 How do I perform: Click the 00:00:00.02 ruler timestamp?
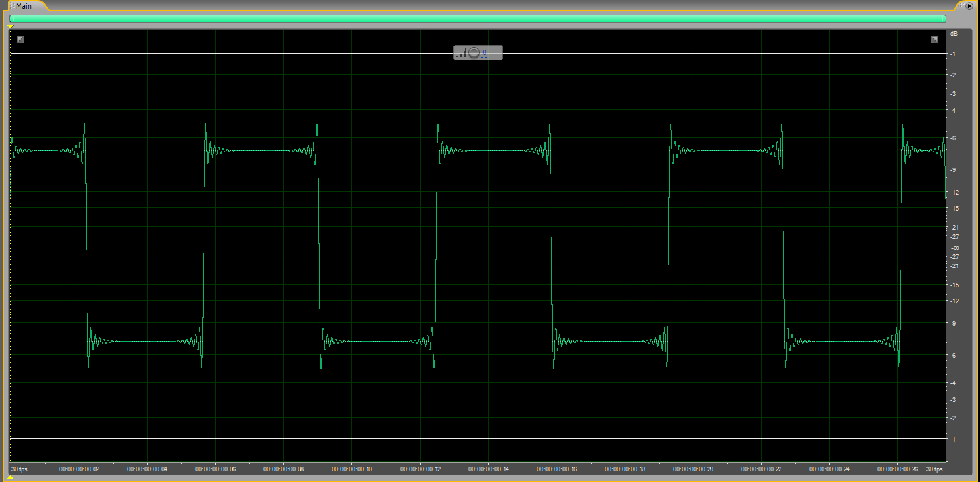tap(79, 469)
